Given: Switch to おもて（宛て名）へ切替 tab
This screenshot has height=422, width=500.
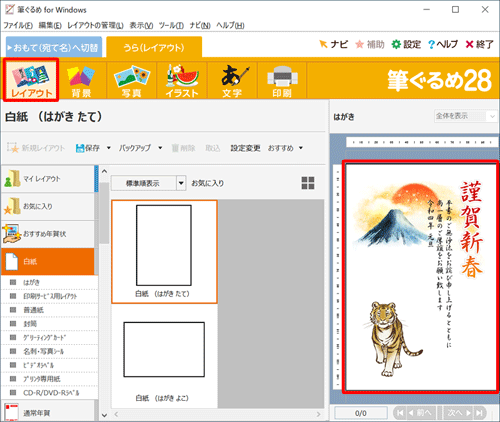Looking at the screenshot, I should [54, 47].
